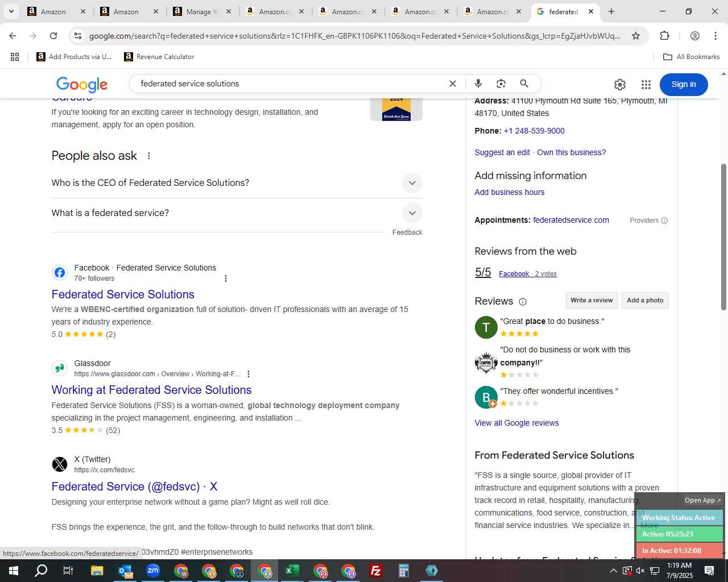Click Reviews info circle icon
Screen dimensions: 728x582
(523, 302)
